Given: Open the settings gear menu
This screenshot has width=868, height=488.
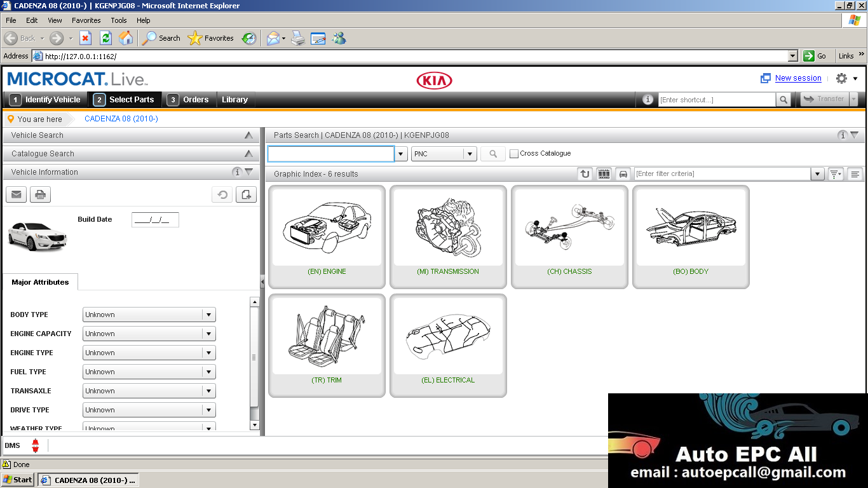Looking at the screenshot, I should pyautogui.click(x=840, y=78).
